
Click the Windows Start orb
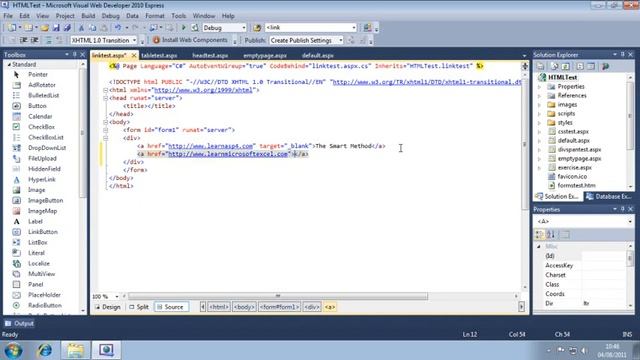click(13, 350)
